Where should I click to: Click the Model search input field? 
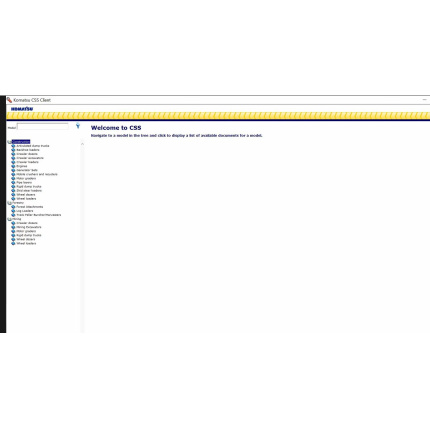43,126
